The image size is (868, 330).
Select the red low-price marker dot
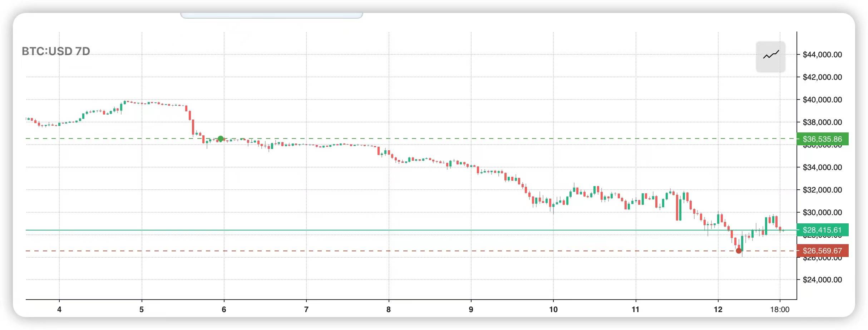(739, 251)
